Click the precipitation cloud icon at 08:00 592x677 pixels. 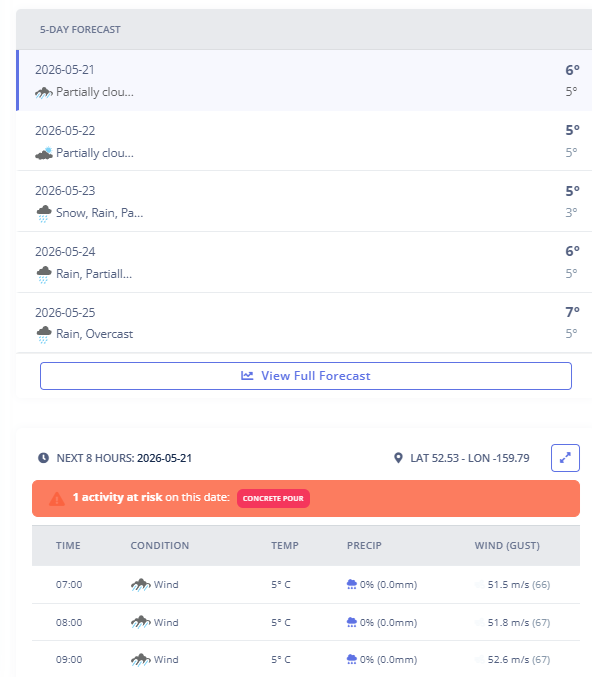pos(351,623)
